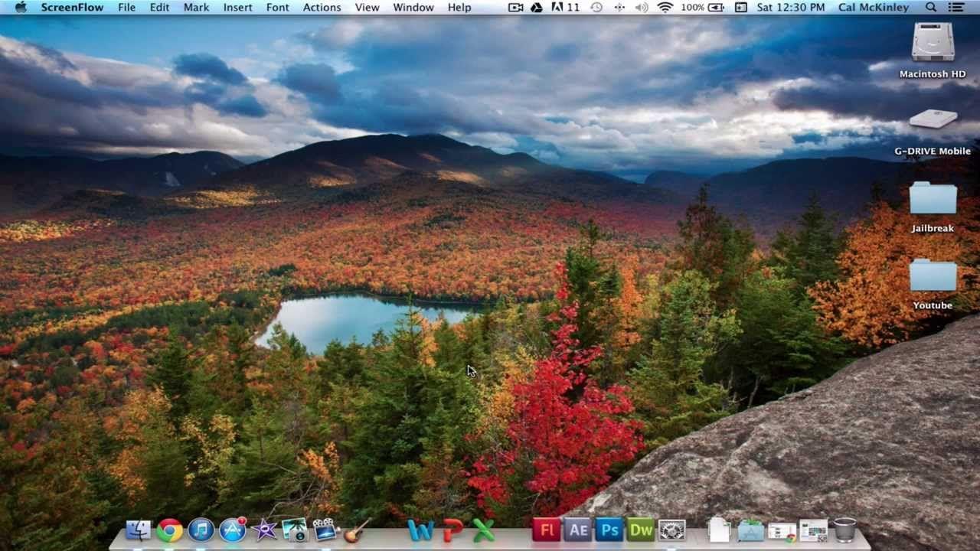Open System Preferences from the Dock
The width and height of the screenshot is (980, 551).
(x=672, y=529)
